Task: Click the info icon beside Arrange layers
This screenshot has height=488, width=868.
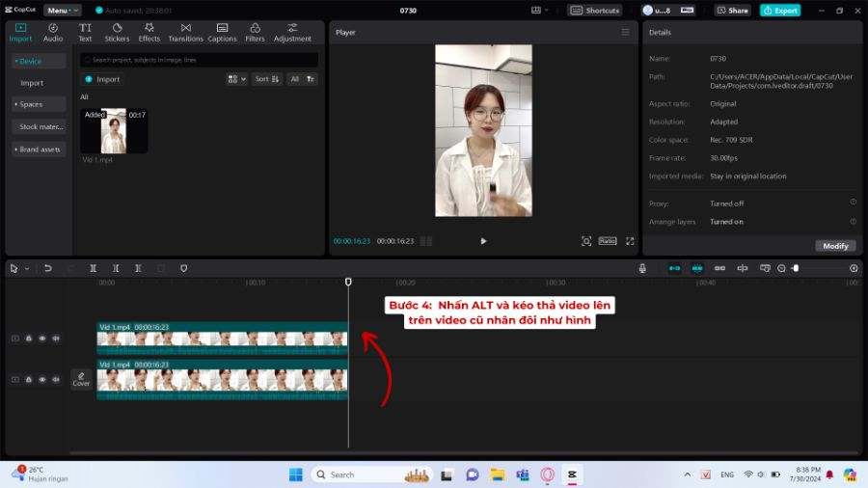Action: [854, 221]
